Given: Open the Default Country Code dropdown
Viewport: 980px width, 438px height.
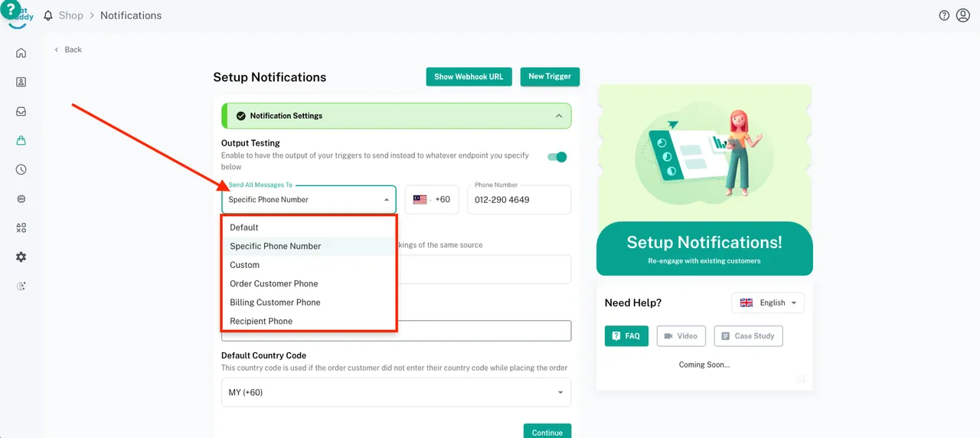Looking at the screenshot, I should point(396,393).
